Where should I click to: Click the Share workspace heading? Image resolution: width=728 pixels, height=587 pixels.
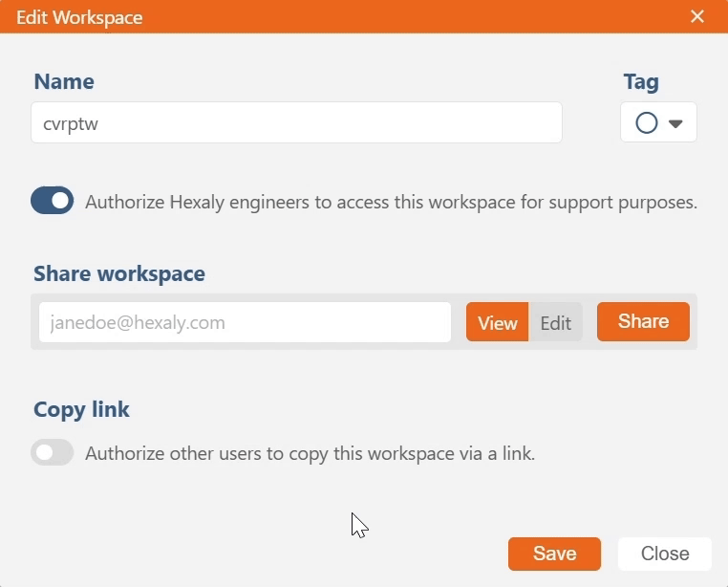click(119, 274)
